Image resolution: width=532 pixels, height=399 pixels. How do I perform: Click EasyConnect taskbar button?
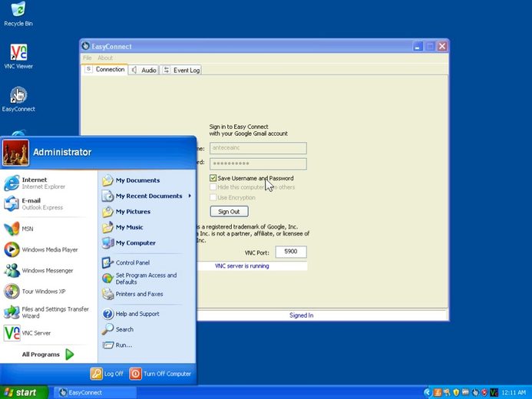[x=96, y=393]
